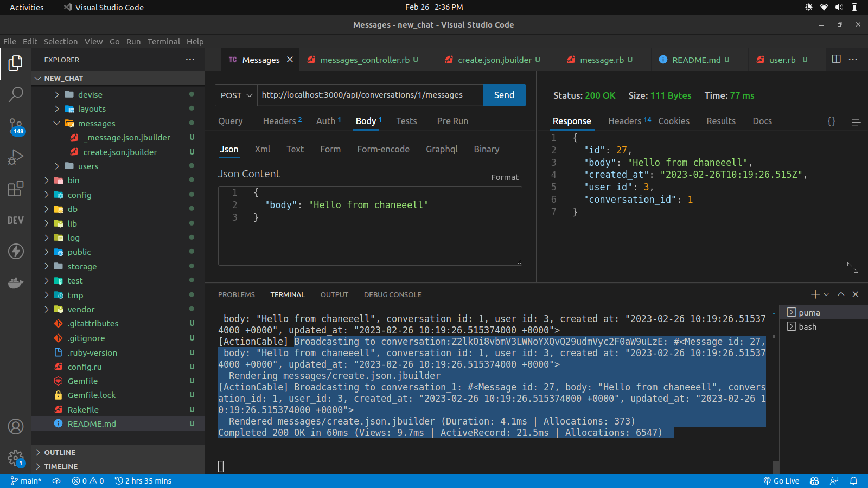
Task: Switch to the Tests request tab
Action: click(x=406, y=121)
